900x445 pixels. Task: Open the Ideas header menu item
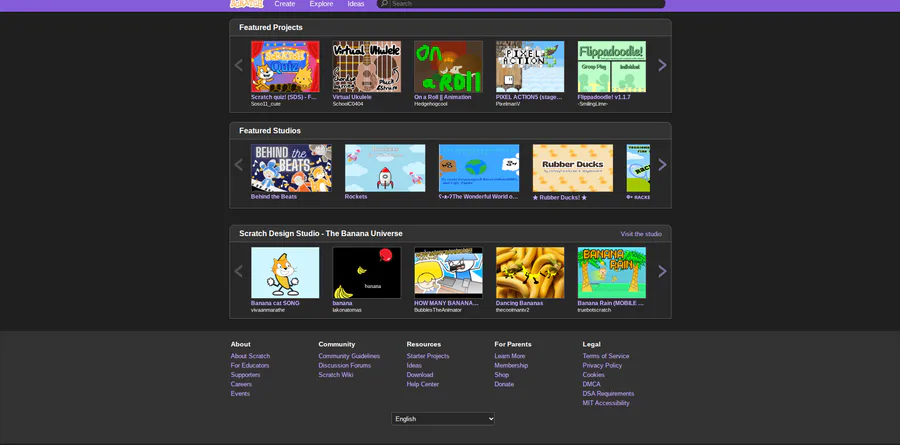(356, 3)
